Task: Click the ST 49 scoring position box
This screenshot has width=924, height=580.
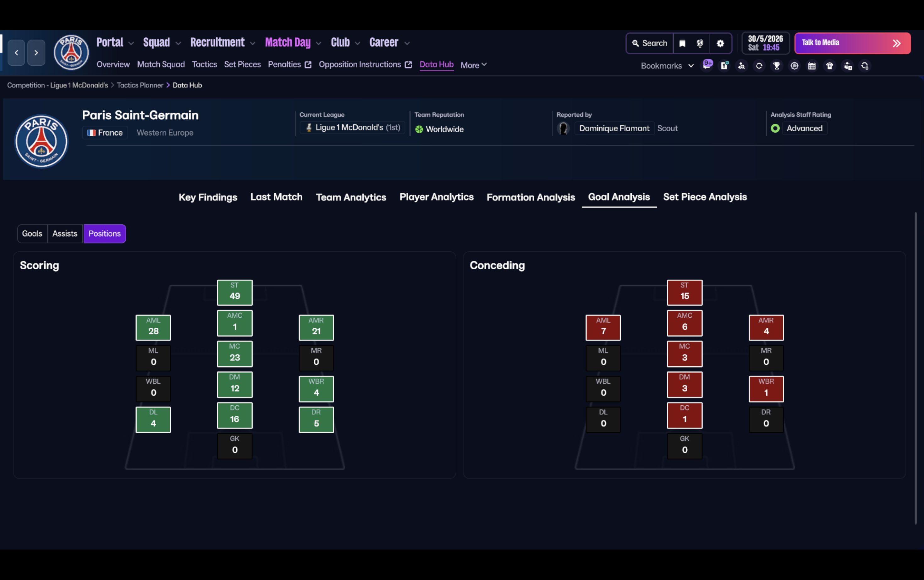Action: click(234, 292)
